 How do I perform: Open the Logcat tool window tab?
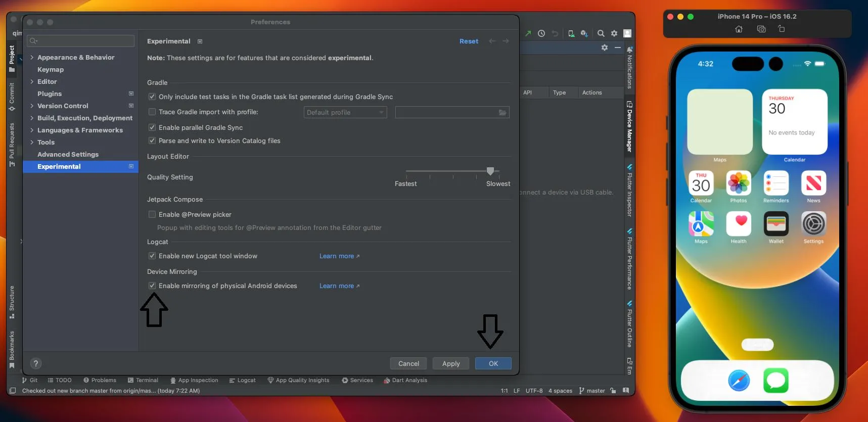coord(243,380)
